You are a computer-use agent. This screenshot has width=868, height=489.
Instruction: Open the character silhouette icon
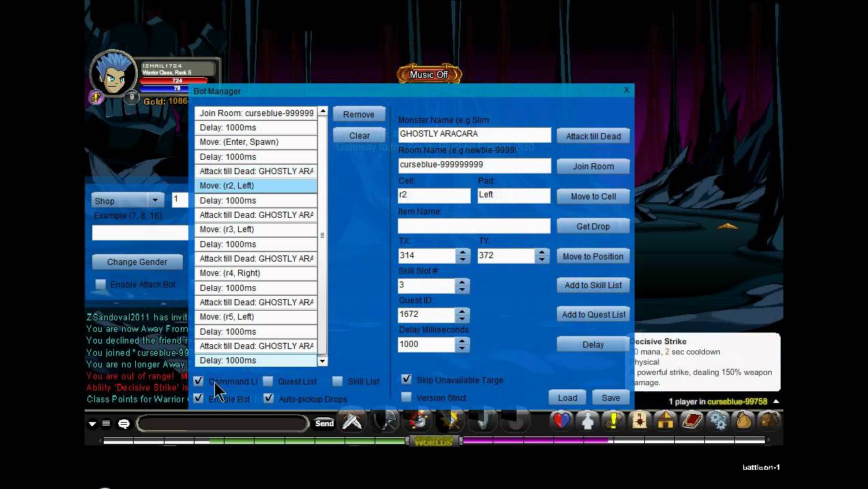click(x=588, y=421)
